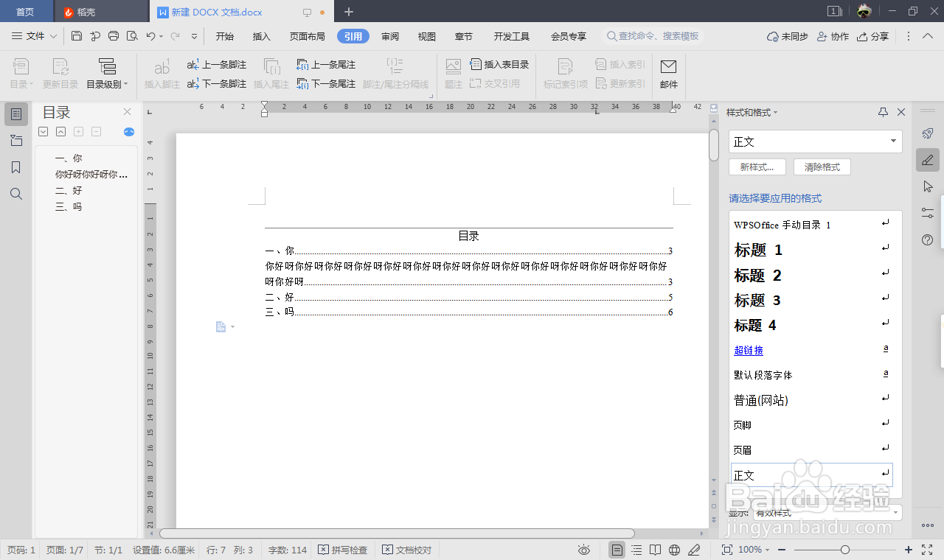Switch to page layout view

point(617,550)
